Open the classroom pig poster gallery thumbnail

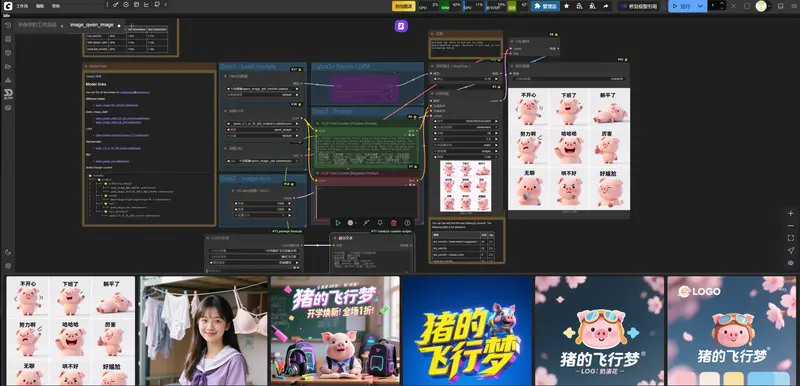tap(335, 330)
